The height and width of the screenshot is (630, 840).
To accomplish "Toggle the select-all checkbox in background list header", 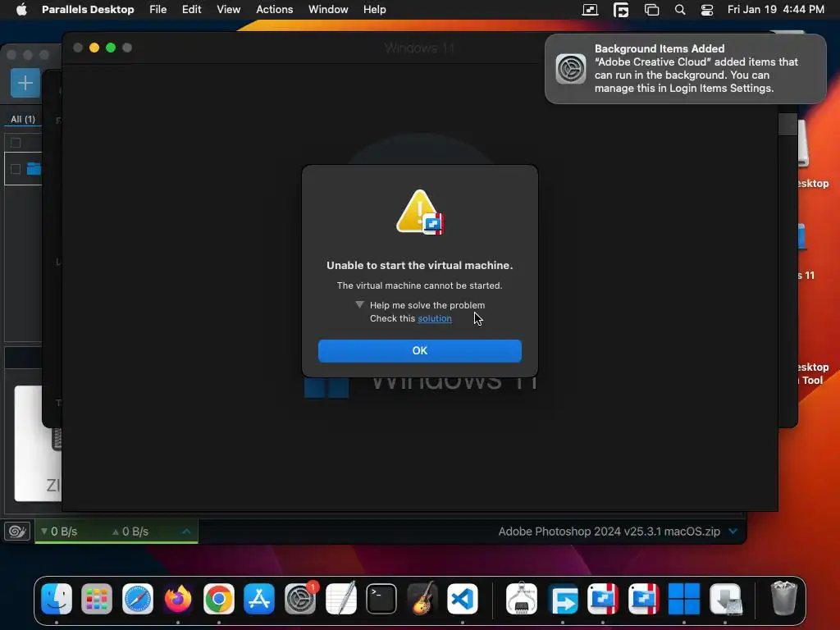I will point(16,143).
